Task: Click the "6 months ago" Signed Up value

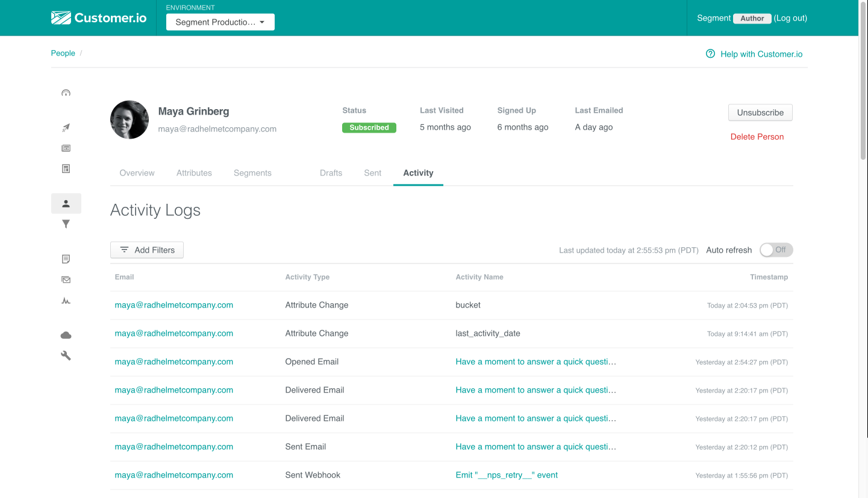Action: point(523,127)
